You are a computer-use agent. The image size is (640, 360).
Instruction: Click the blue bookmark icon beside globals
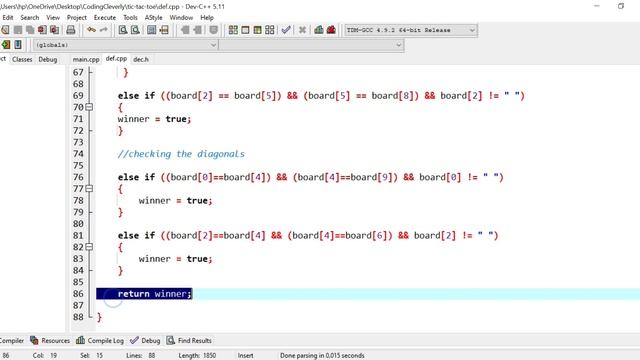click(18, 44)
